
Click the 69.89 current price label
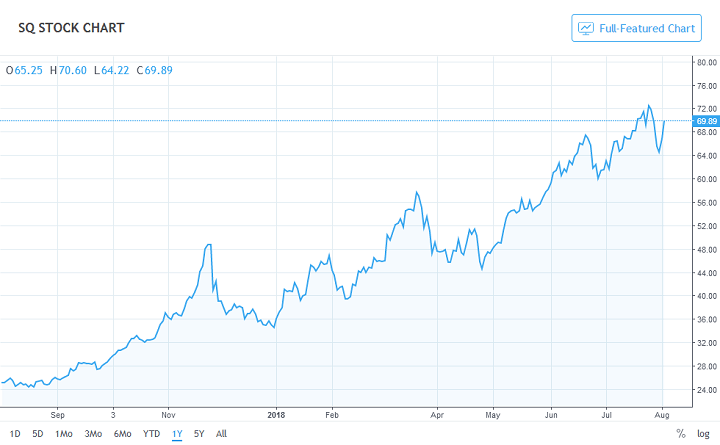[707, 121]
